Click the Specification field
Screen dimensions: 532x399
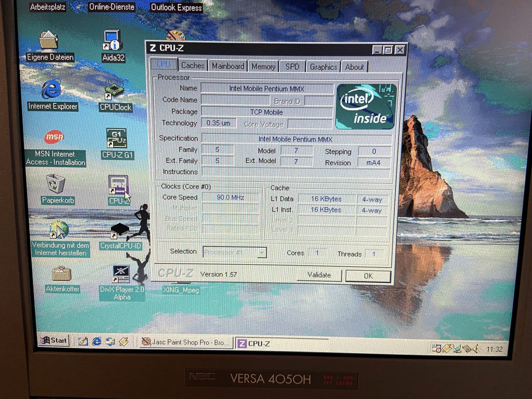pyautogui.click(x=297, y=139)
